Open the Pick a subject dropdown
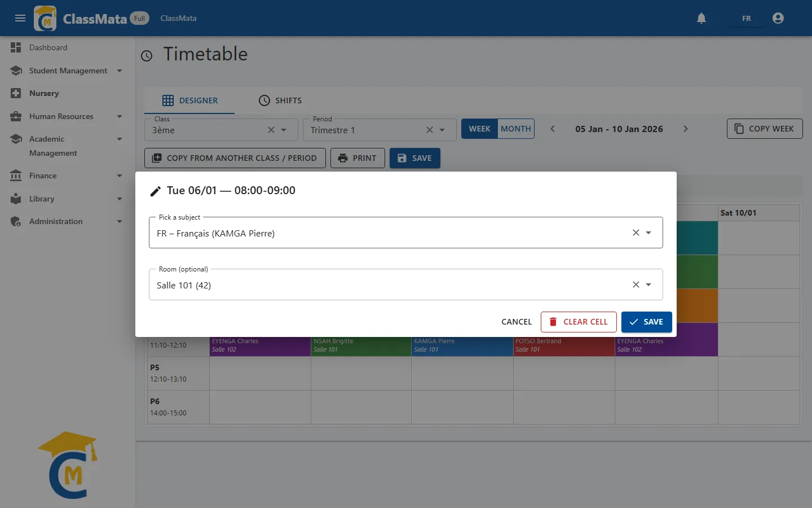812x508 pixels. point(648,233)
